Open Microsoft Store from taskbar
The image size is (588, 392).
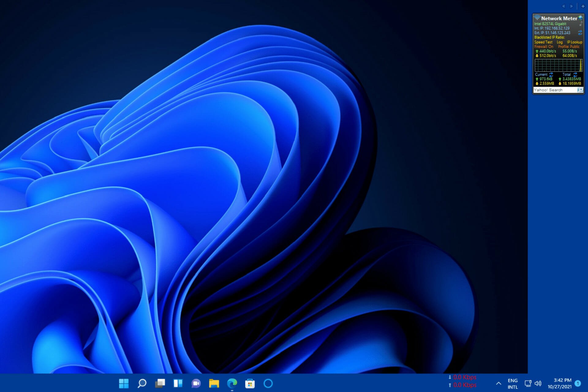coord(250,383)
